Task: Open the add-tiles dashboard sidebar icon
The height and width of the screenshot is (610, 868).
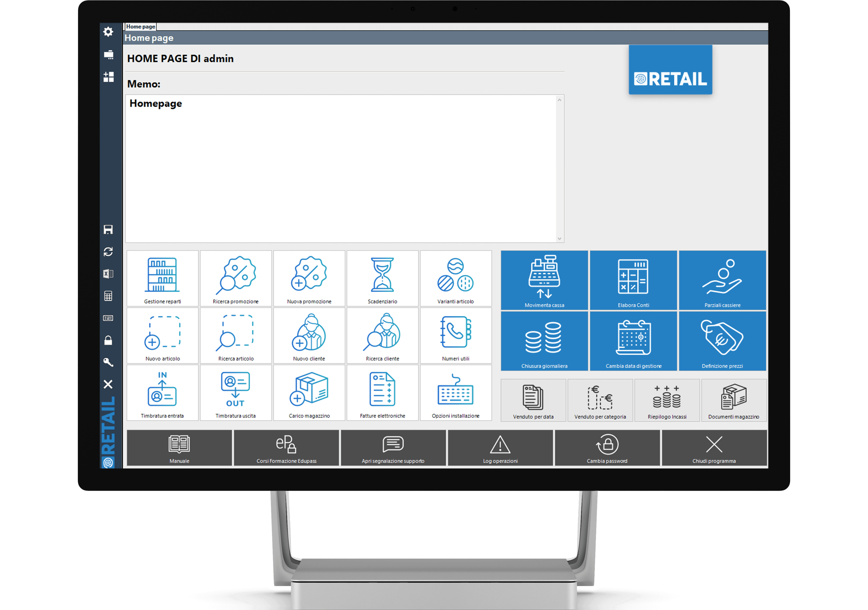Action: click(108, 77)
